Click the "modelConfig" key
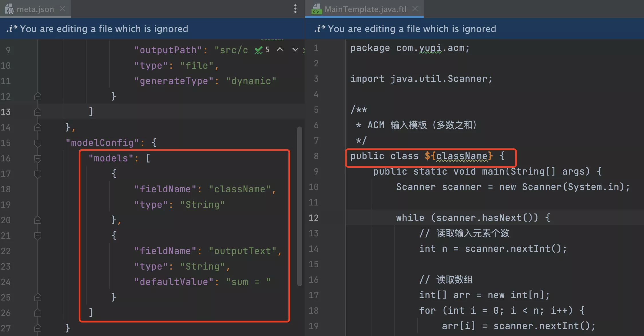Image resolution: width=644 pixels, height=336 pixels. (x=102, y=143)
